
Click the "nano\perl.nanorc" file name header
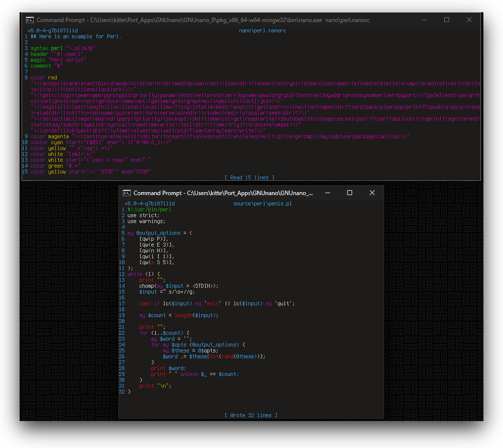263,30
